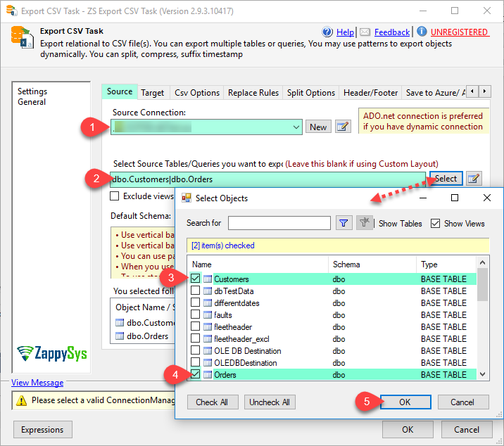The height and width of the screenshot is (446, 504).
Task: Click the fleetheader table icon
Action: point(208,327)
